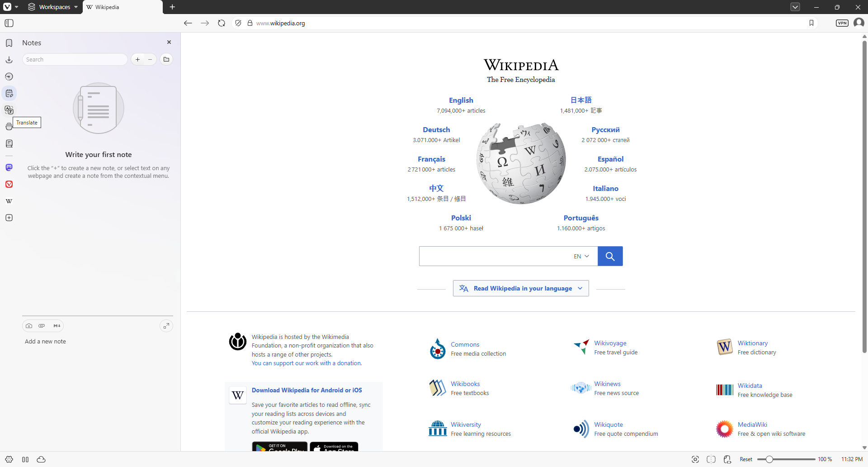
Task: Open Deutsch Wikipedia
Action: point(436,129)
